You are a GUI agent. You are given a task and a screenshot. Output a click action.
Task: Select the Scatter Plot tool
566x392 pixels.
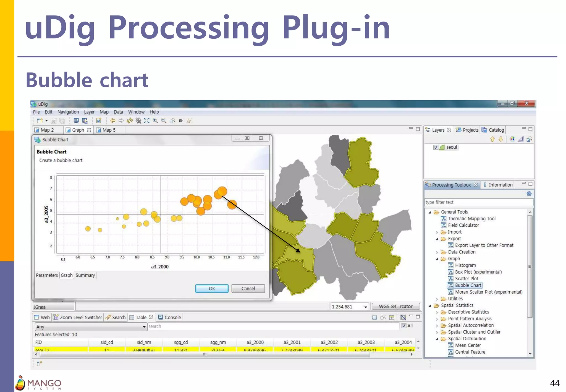467,279
